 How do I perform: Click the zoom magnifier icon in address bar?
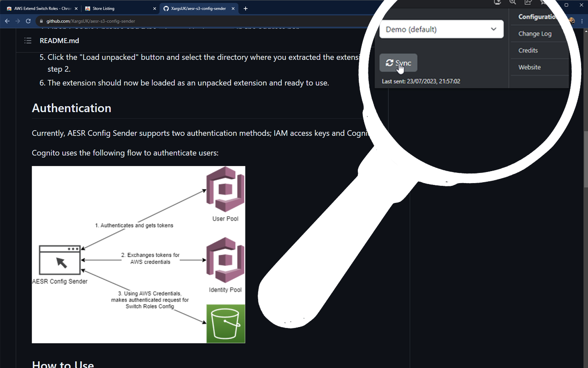(x=513, y=2)
